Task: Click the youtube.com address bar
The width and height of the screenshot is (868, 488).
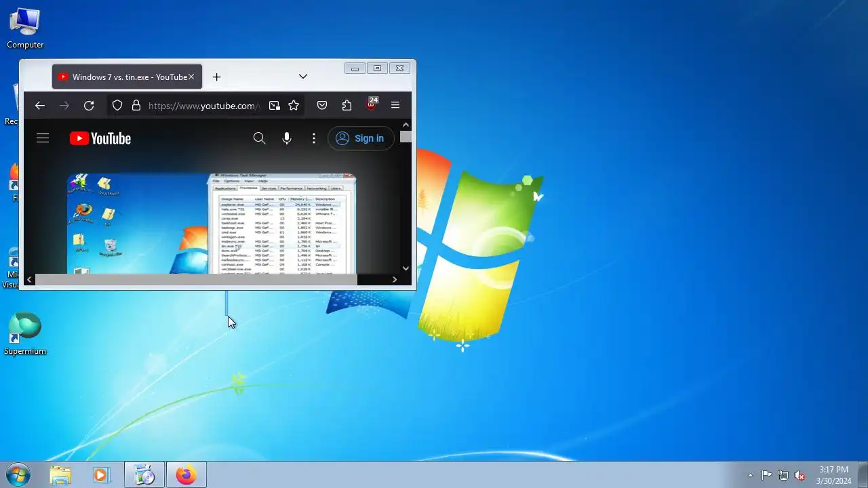Action: coord(203,105)
